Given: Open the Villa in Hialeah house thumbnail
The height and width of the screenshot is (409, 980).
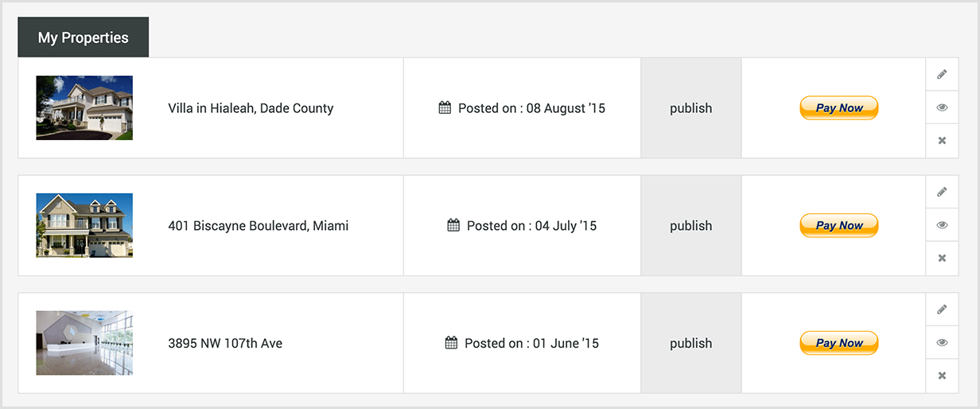Looking at the screenshot, I should coord(84,108).
